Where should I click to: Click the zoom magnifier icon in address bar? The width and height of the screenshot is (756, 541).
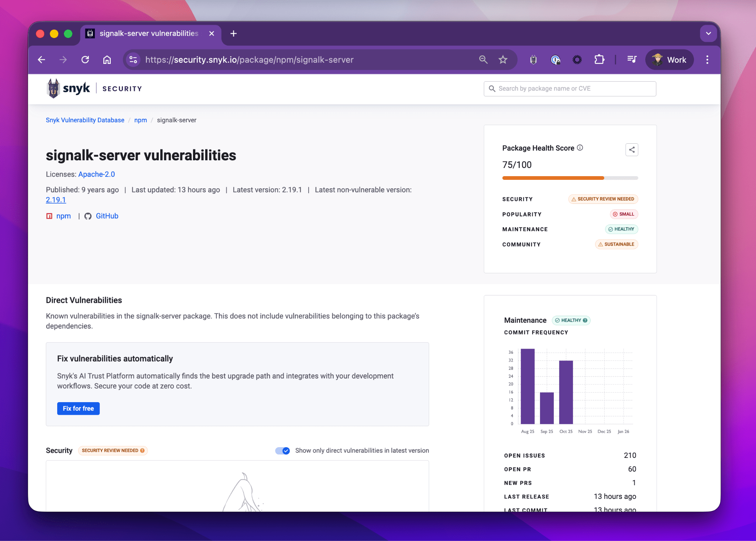click(483, 59)
